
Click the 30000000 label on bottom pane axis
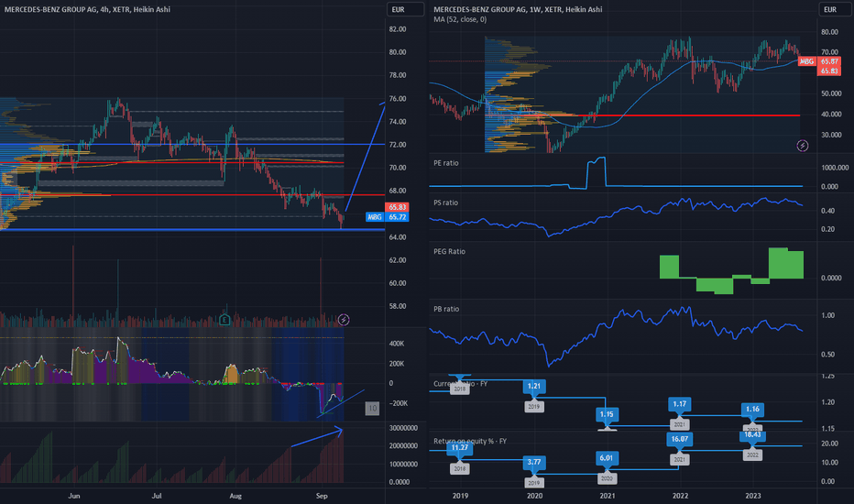(x=403, y=428)
